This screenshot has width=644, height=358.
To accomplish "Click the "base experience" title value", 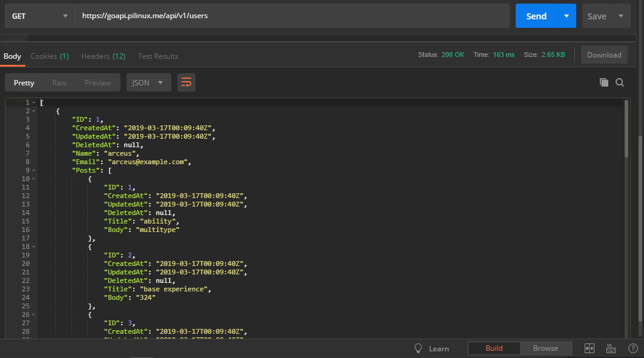I will click(173, 289).
